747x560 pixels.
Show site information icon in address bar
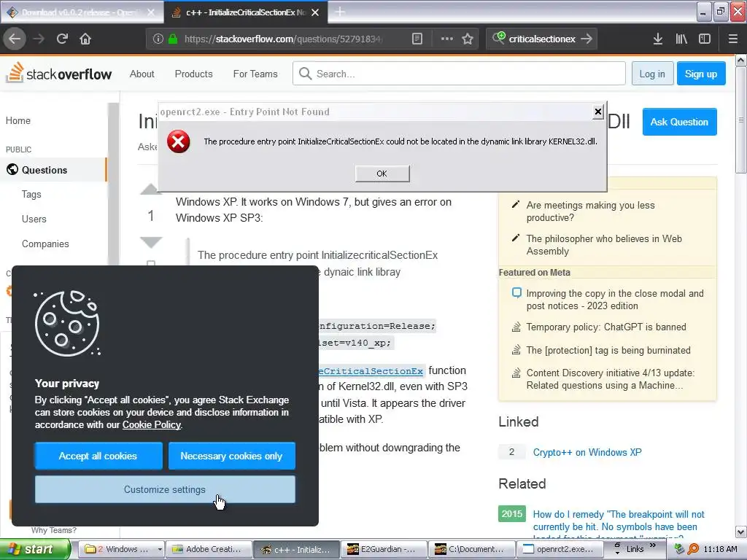[x=158, y=39]
